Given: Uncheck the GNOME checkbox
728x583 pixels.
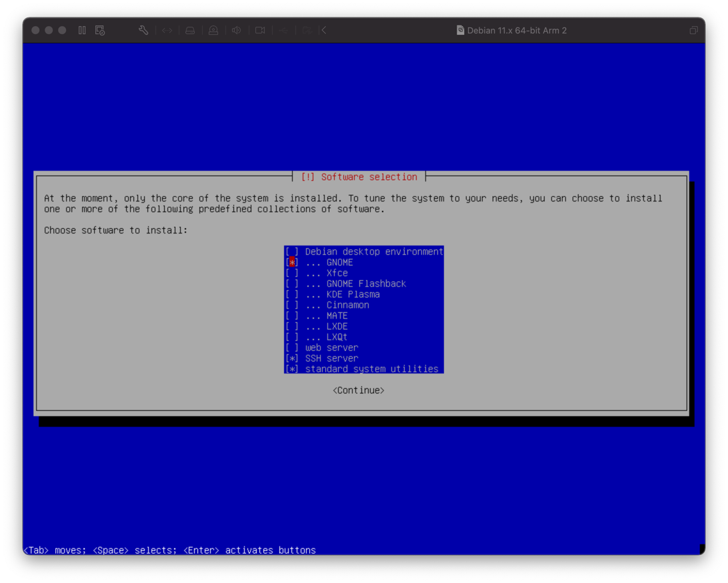Looking at the screenshot, I should (x=292, y=262).
